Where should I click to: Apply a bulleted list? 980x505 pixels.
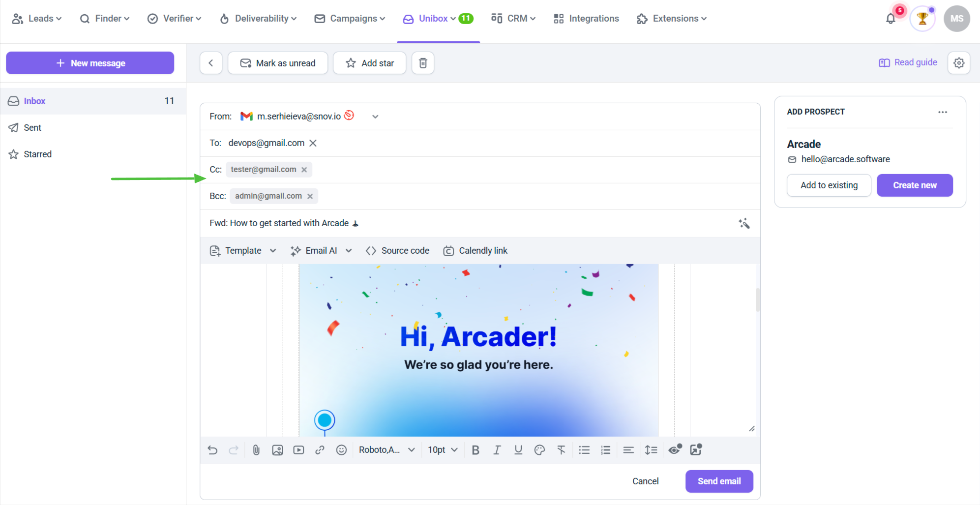584,450
